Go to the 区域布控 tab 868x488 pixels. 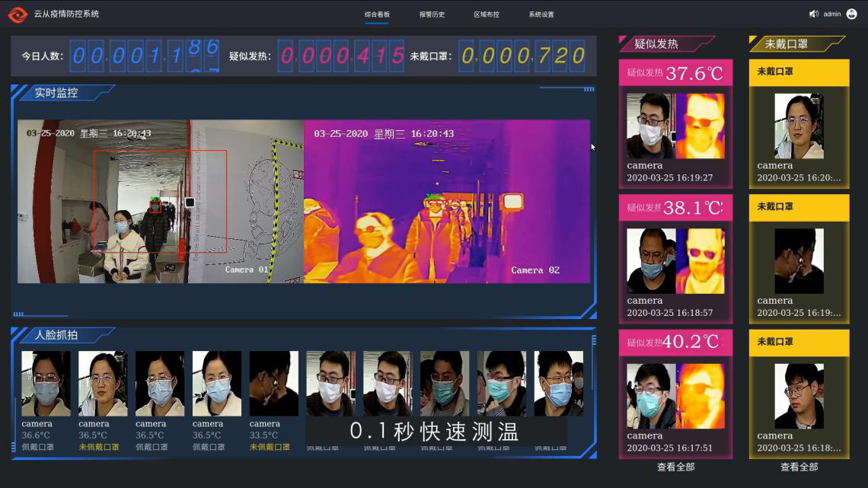[487, 14]
